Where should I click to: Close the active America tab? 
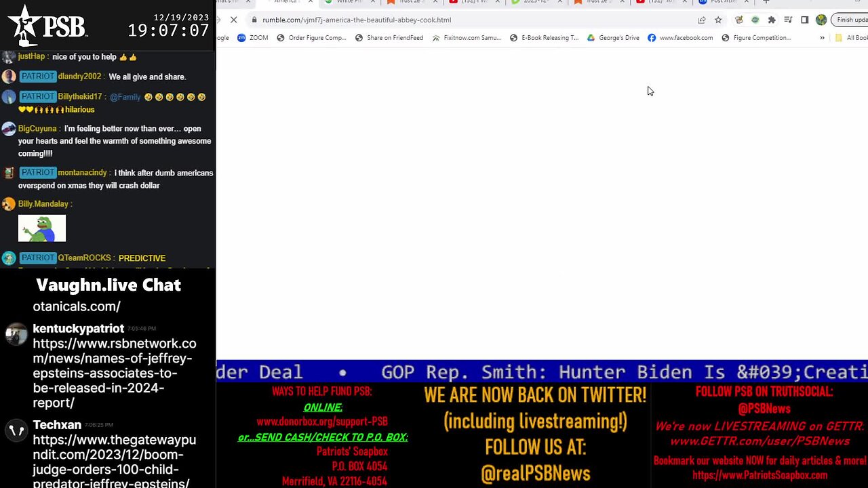(311, 2)
